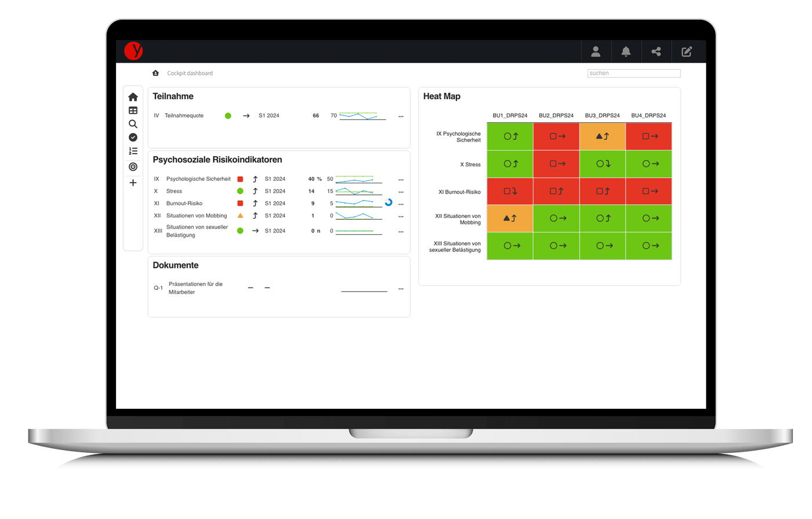Click the red Burnout-Risiko status square
The image size is (812, 519).
click(240, 204)
